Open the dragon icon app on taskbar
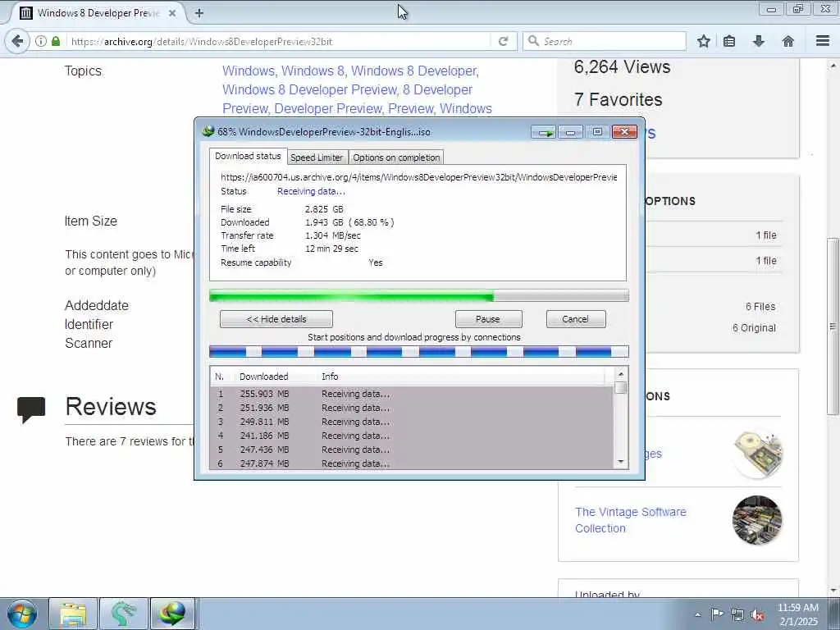The height and width of the screenshot is (630, 840). pyautogui.click(x=123, y=614)
